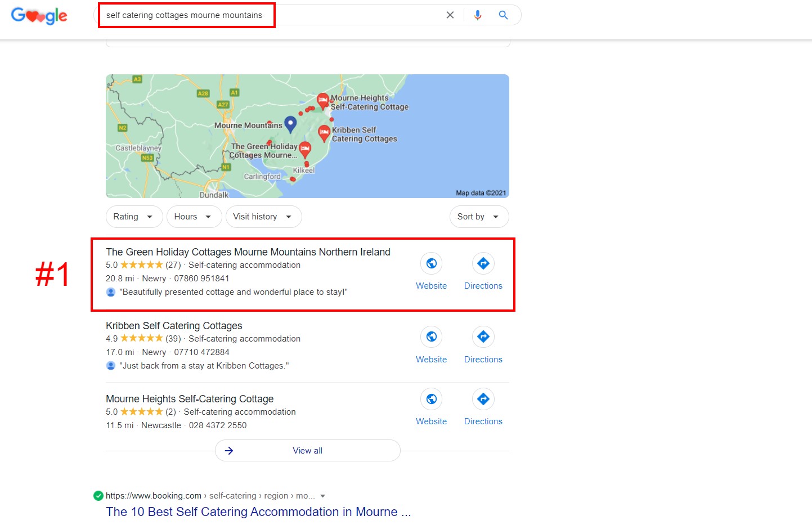Screen dimensions: 812x525
Task: Click the Google logo
Action: 39,15
